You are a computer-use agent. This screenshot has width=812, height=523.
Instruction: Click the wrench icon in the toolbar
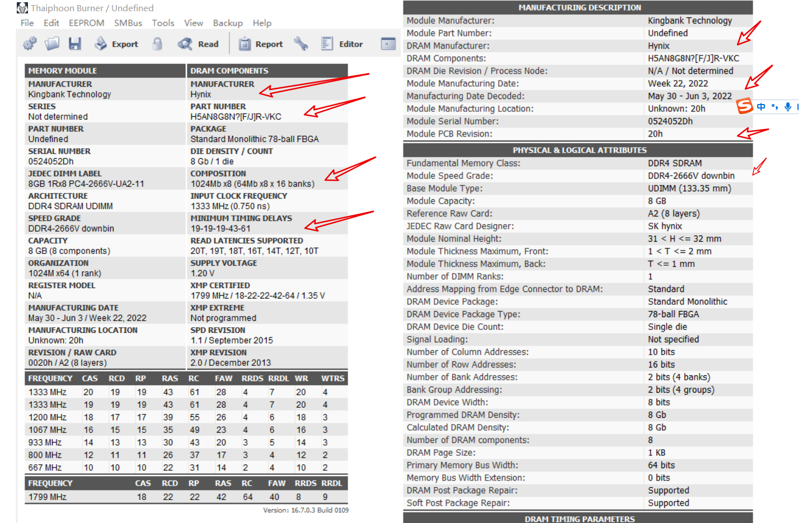301,44
